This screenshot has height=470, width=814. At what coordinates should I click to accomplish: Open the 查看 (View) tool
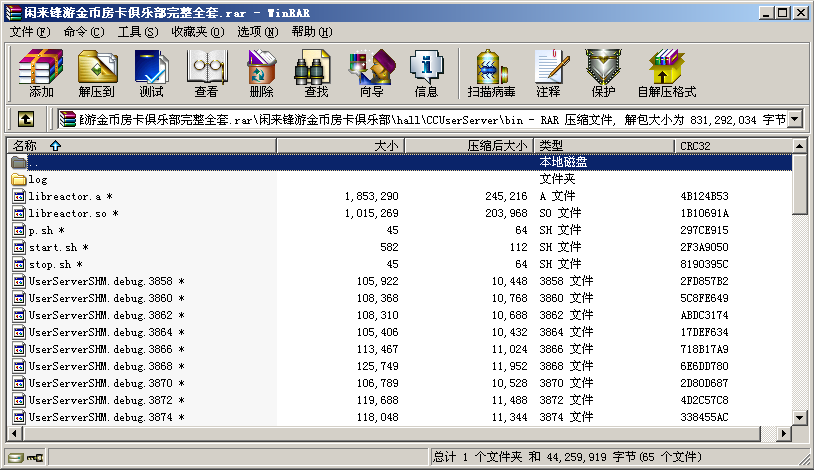coord(206,74)
